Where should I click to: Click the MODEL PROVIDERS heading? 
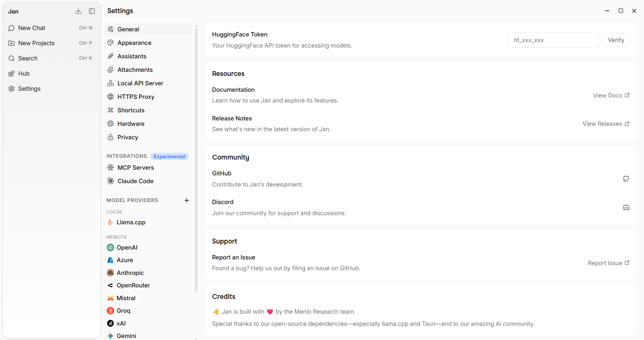[x=132, y=200]
